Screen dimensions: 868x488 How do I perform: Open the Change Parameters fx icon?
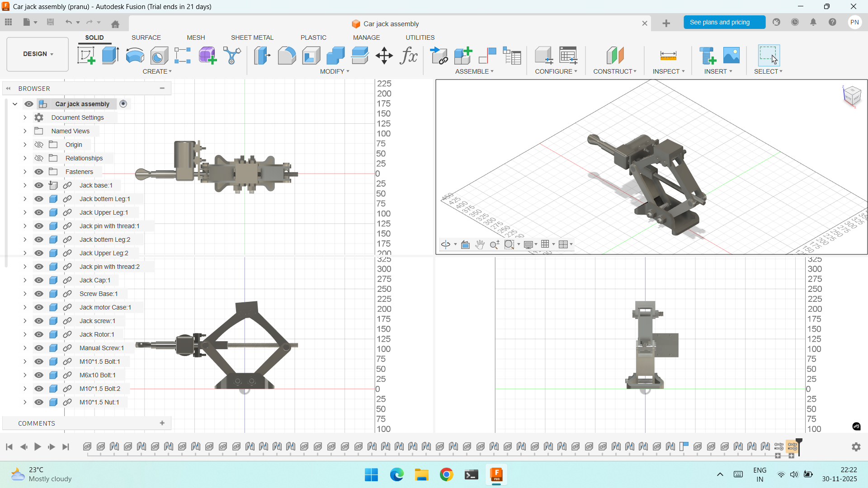pyautogui.click(x=409, y=56)
